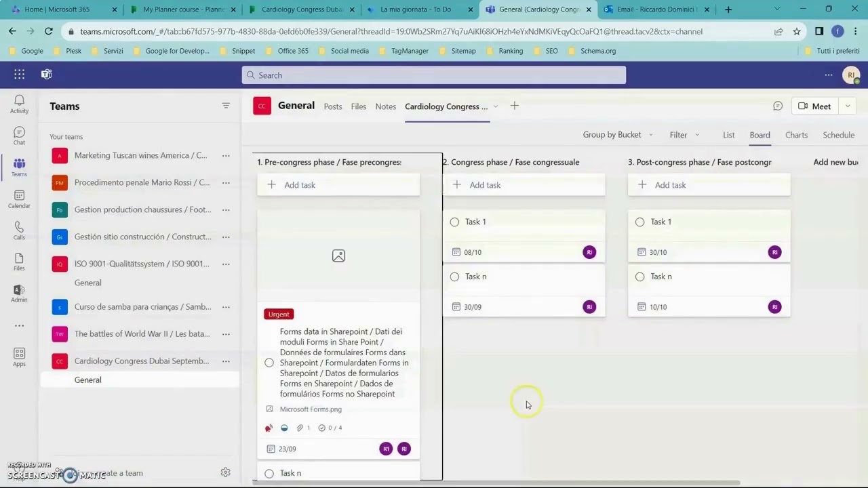Open Marketing Tuscan wines team options

click(226, 155)
